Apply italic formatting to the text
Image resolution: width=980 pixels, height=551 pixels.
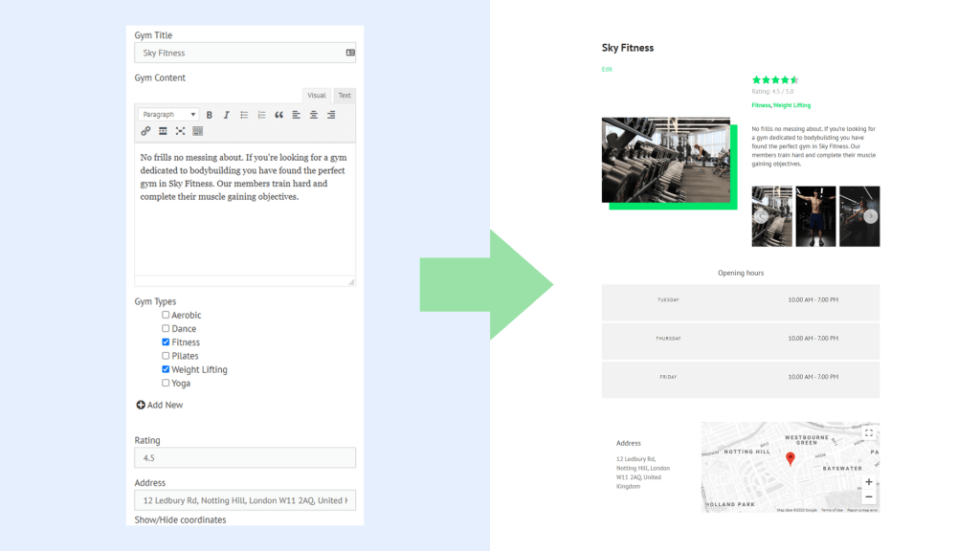pyautogui.click(x=226, y=114)
